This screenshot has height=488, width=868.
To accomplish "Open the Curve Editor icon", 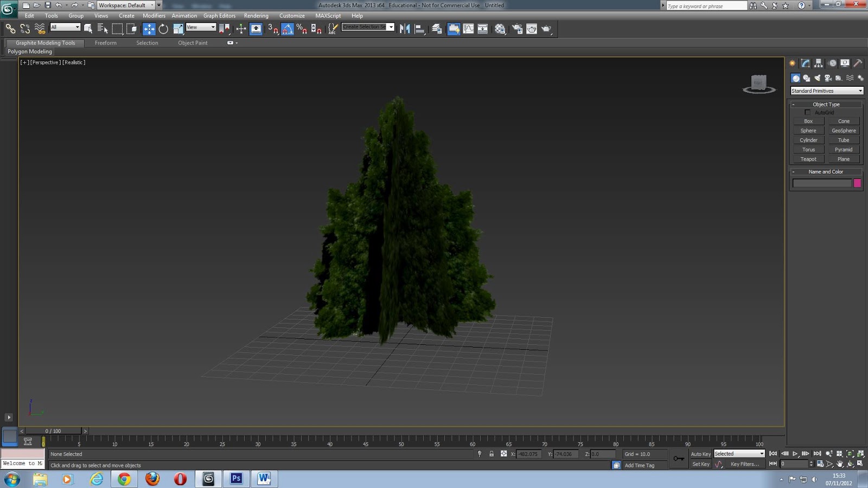I will [468, 29].
